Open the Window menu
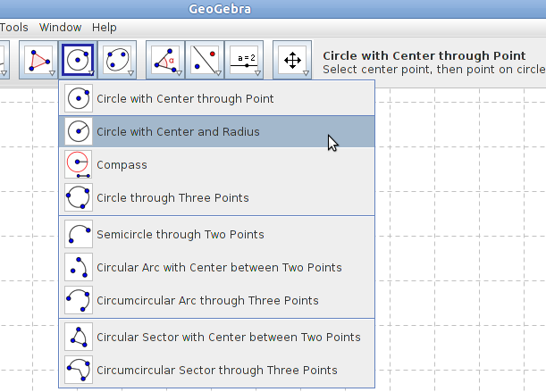The width and height of the screenshot is (546, 392). click(x=60, y=28)
